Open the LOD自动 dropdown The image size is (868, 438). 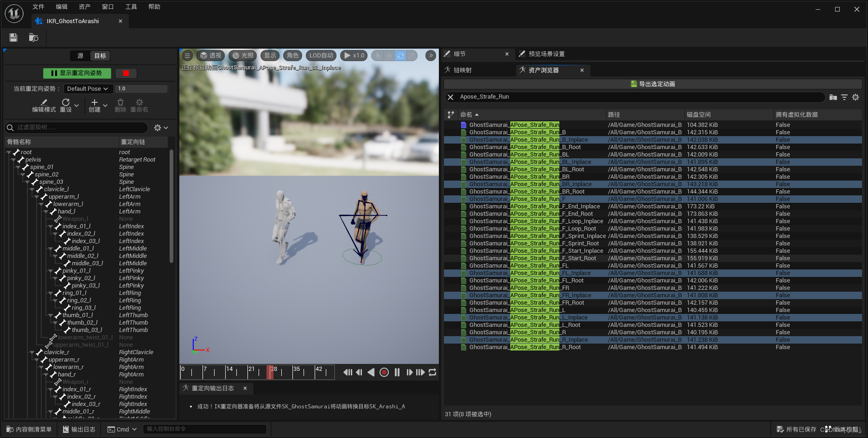(321, 56)
